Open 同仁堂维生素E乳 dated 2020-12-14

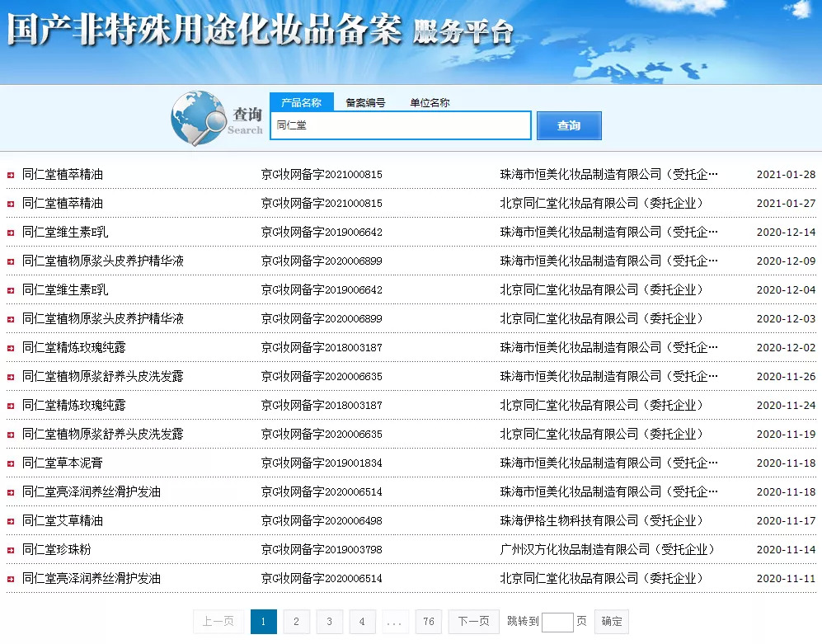pyautogui.click(x=65, y=233)
